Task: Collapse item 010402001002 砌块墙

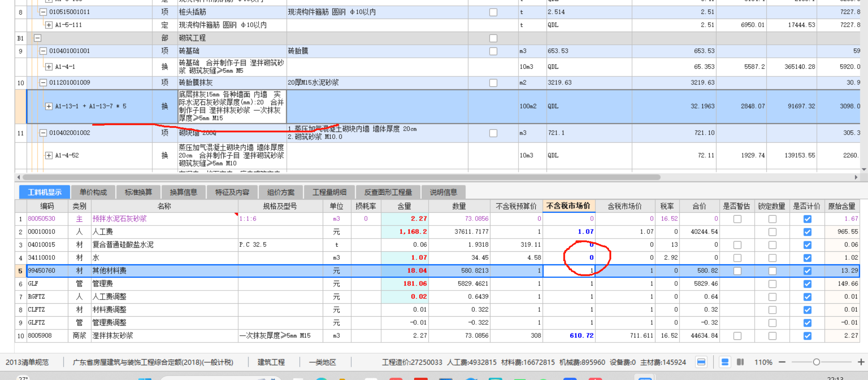Action: pyautogui.click(x=43, y=133)
